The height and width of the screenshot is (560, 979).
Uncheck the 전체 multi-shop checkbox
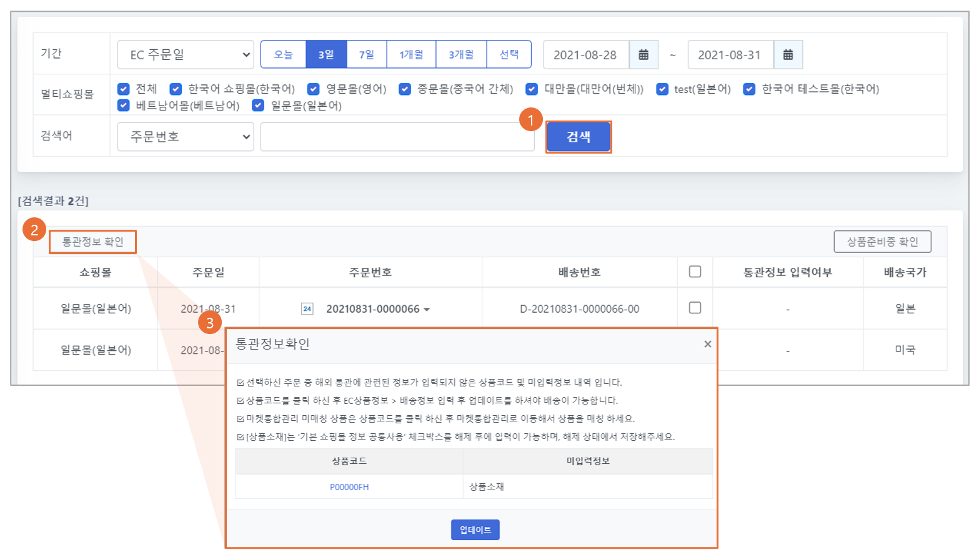pyautogui.click(x=124, y=89)
